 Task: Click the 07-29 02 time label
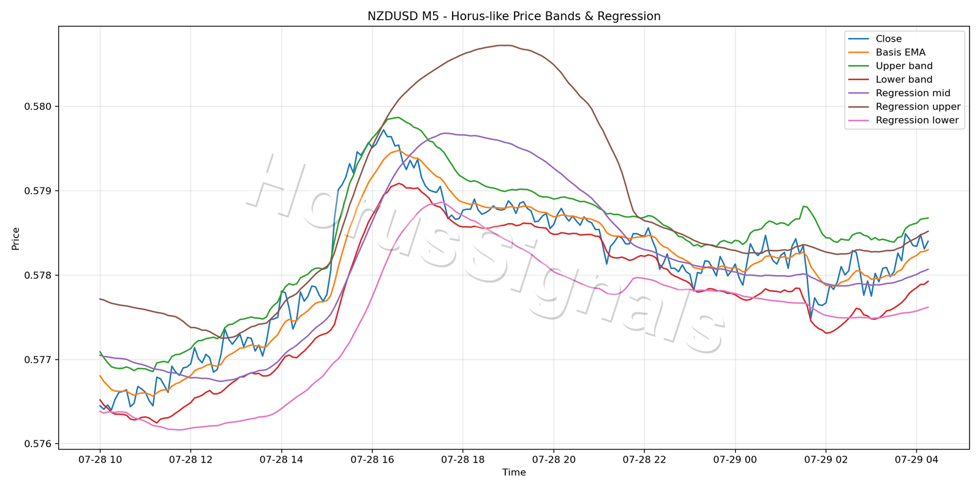pos(826,459)
